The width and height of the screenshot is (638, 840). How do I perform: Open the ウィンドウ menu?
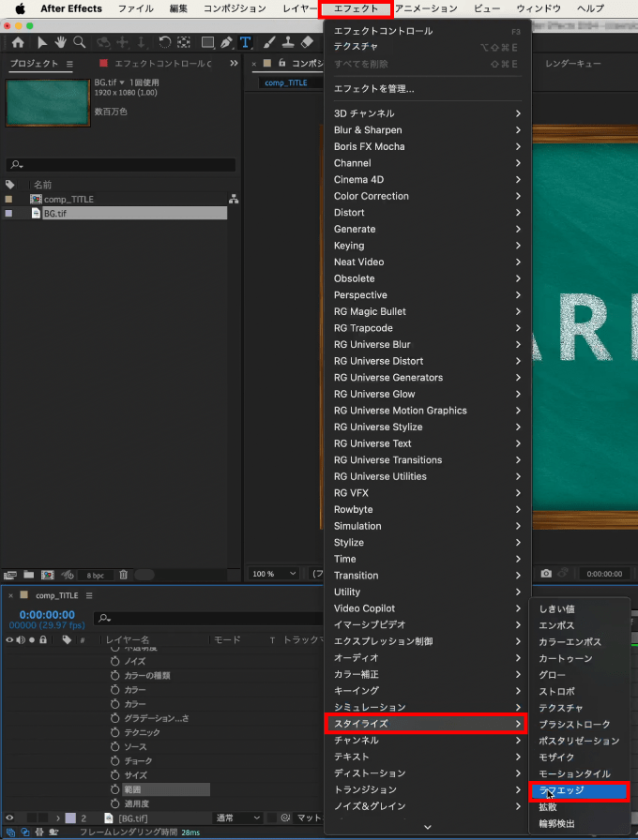tap(539, 8)
